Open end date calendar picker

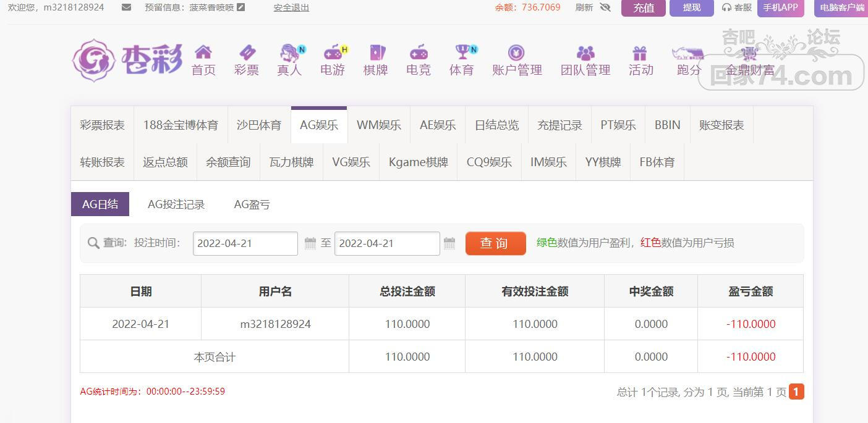coord(449,243)
